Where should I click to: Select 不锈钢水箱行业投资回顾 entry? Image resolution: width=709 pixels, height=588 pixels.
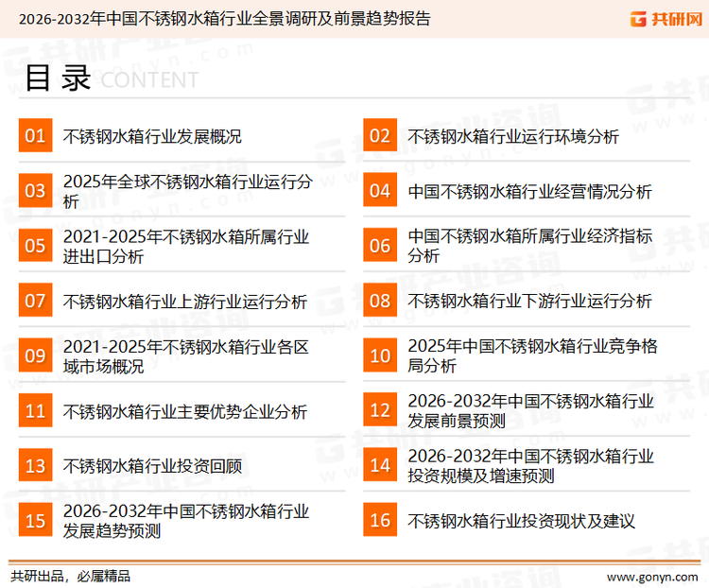point(152,466)
